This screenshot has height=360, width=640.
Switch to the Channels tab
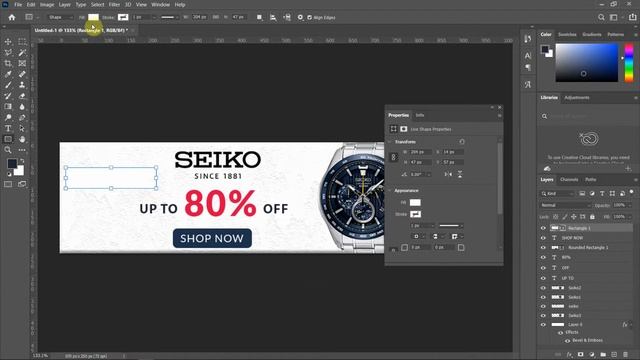(569, 180)
